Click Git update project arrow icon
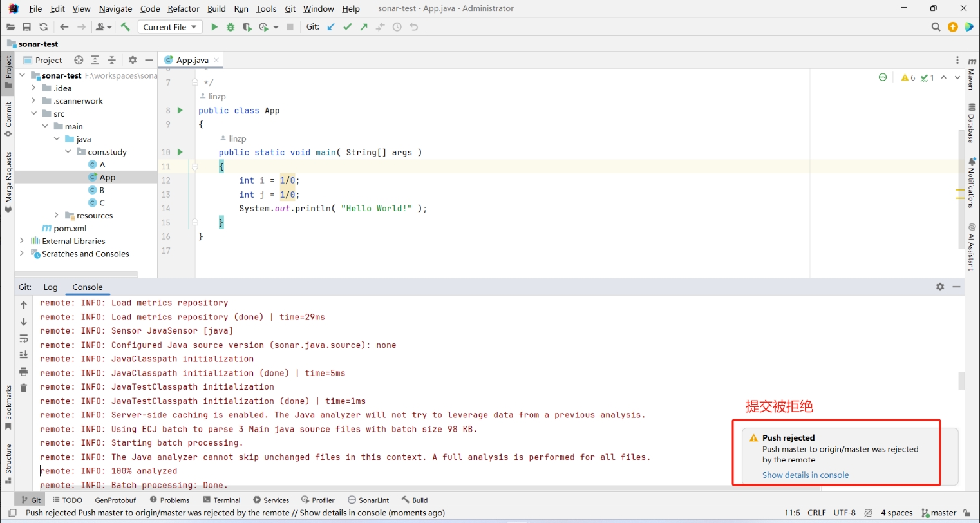The width and height of the screenshot is (980, 523). coord(331,27)
